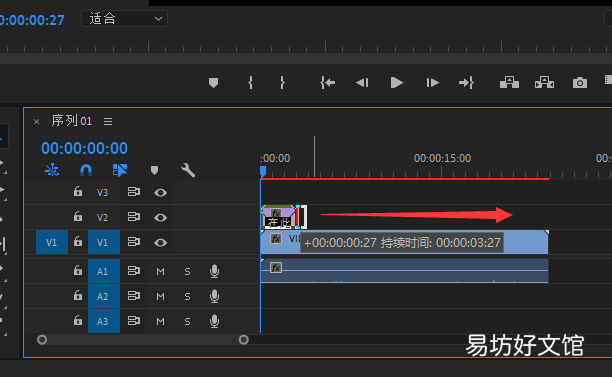
Task: Select the 序列 01 sequence tab
Action: (x=72, y=121)
